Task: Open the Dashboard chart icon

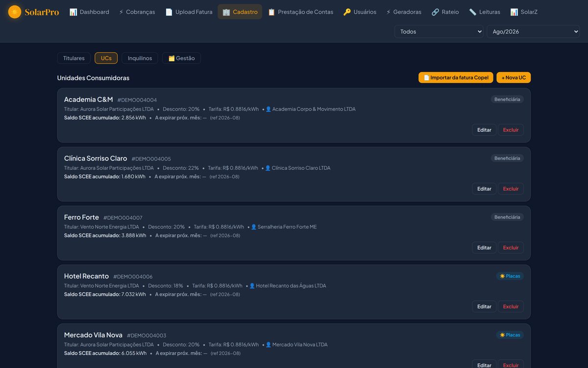Action: [x=73, y=12]
